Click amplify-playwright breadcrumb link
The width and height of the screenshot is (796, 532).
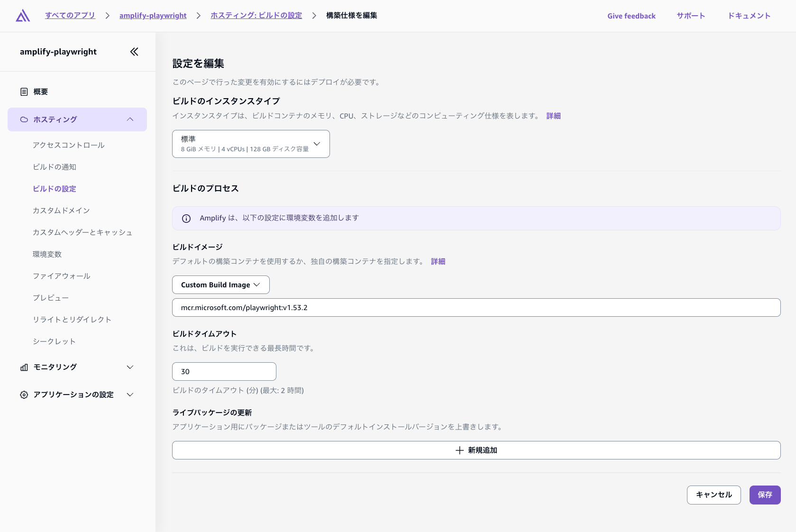pos(153,16)
